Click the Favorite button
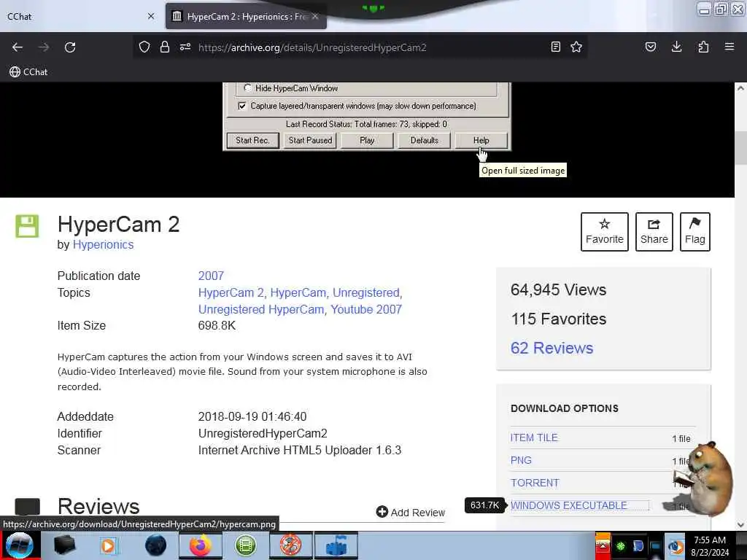Viewport: 747px width, 560px height. tap(605, 231)
